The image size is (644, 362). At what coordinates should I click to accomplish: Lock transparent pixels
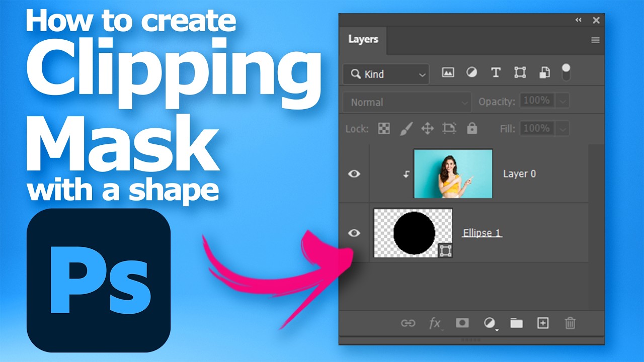click(384, 129)
